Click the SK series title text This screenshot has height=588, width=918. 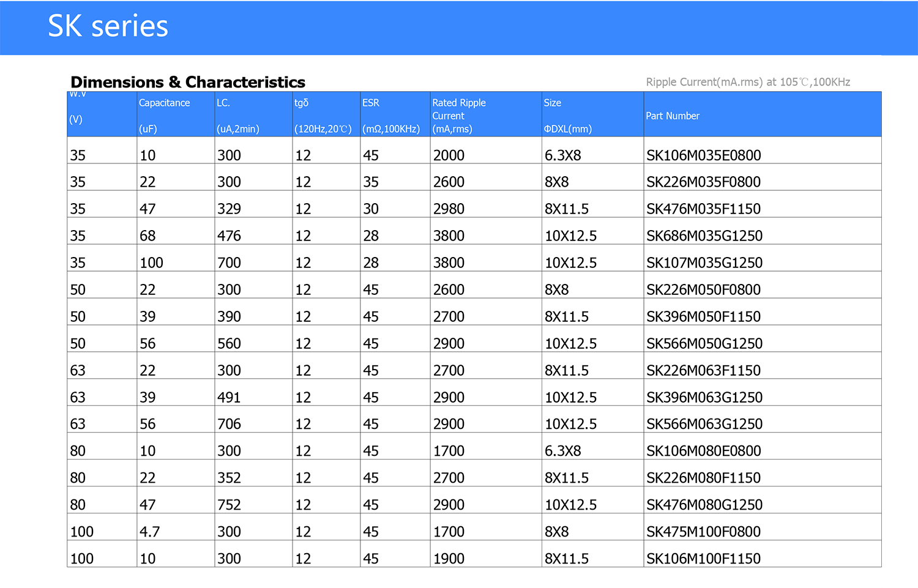[x=108, y=26]
